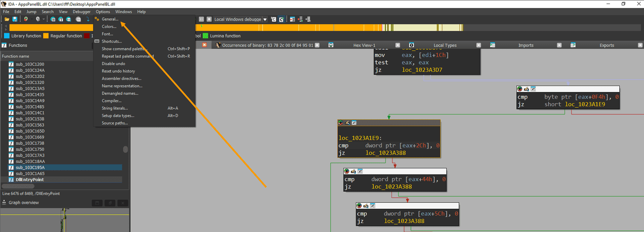Open the Local Windows debugger dropdown
Image resolution: width=644 pixels, height=232 pixels.
click(265, 19)
